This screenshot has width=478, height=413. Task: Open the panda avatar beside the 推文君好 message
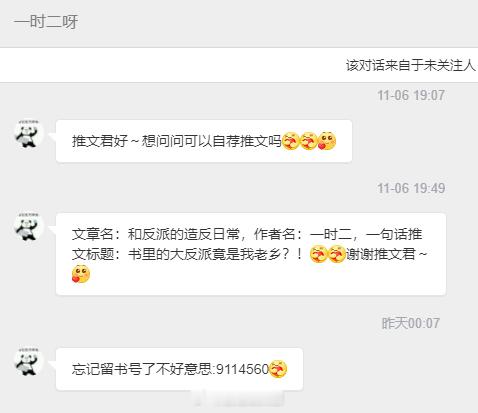(28, 134)
